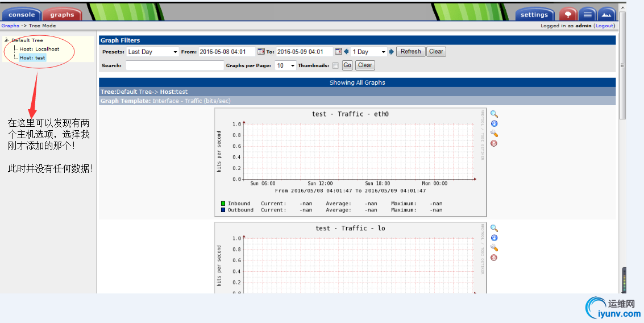Open the Graphs per Page dropdown
The image size is (644, 323).
(x=285, y=66)
